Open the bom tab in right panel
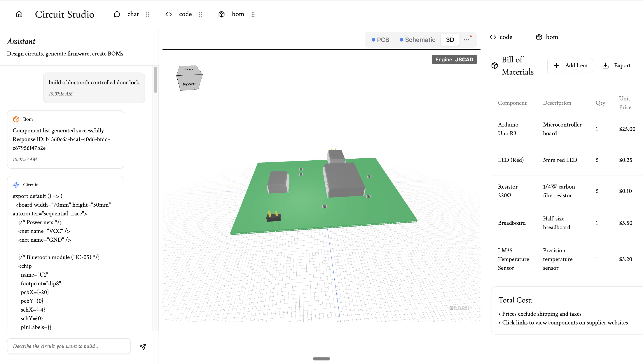Viewport: 643px width, 364px height. click(x=547, y=37)
